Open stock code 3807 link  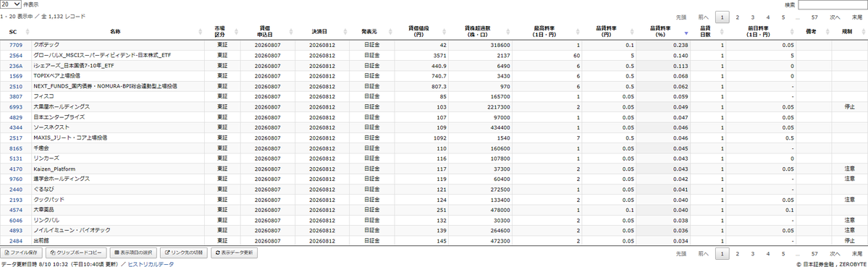tap(15, 96)
